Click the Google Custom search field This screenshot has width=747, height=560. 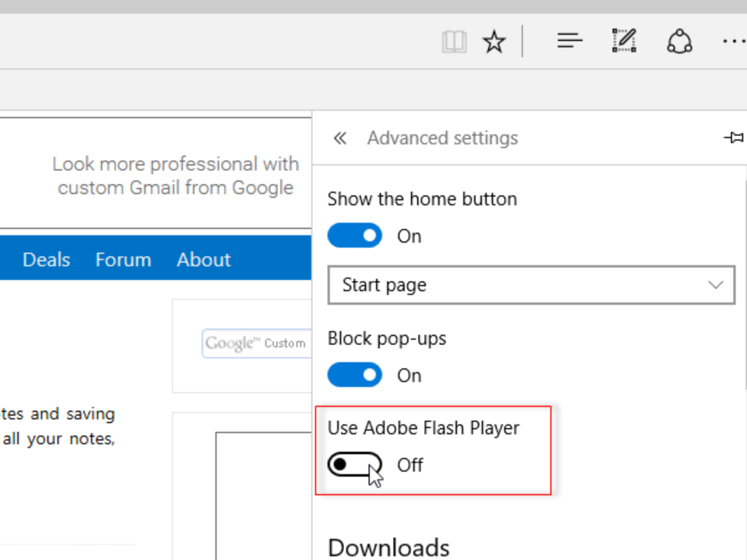(256, 343)
